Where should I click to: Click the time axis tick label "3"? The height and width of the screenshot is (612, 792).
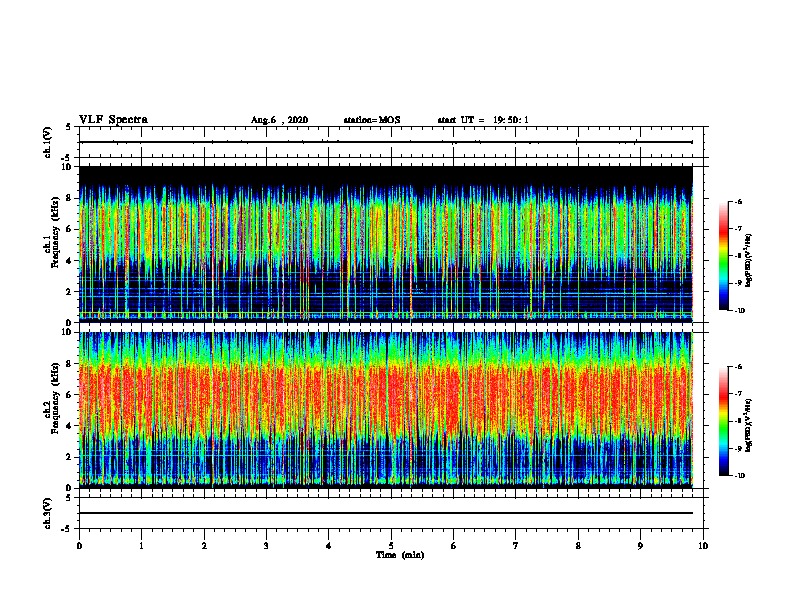266,546
